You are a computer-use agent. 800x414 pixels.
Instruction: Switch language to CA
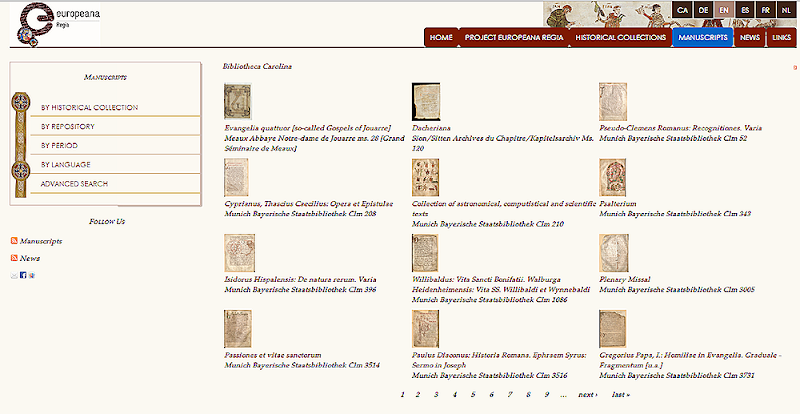(682, 10)
